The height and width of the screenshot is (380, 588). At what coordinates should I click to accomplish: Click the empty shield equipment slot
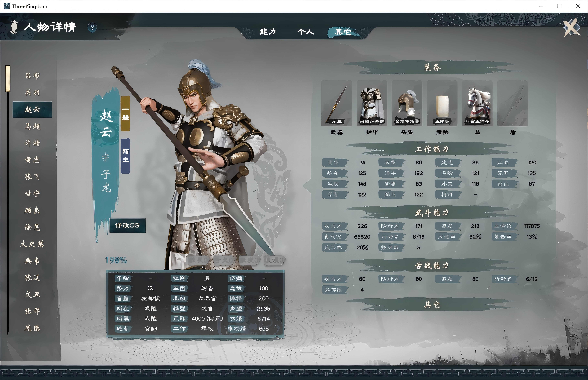point(512,103)
